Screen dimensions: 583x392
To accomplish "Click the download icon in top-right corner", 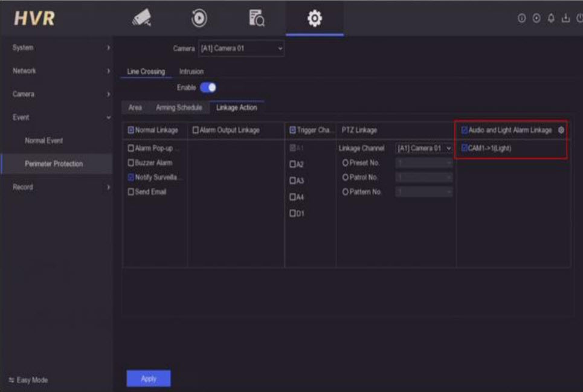I will coord(566,19).
